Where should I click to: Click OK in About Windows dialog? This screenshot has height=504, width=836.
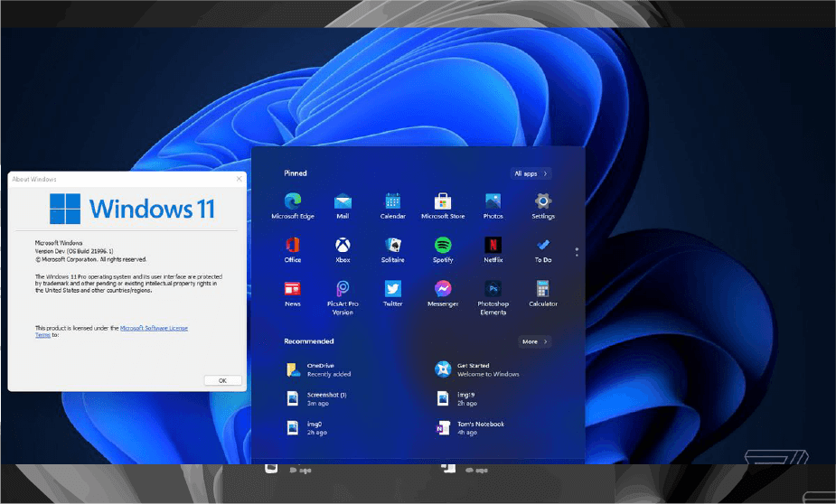[x=222, y=380]
